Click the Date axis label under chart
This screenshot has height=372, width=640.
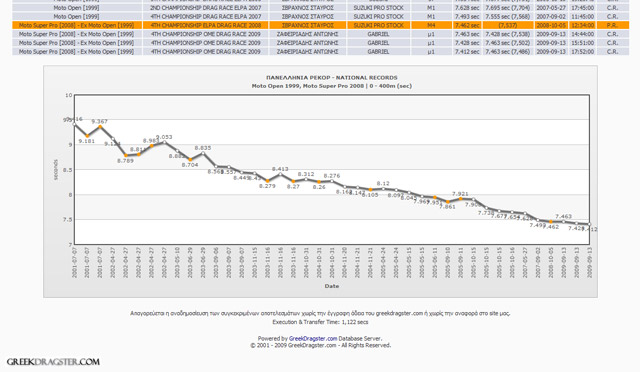point(331,286)
